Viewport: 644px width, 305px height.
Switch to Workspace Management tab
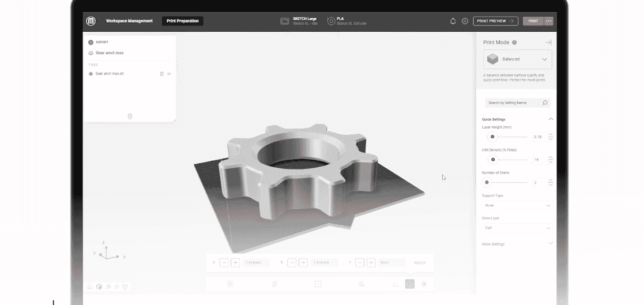[129, 21]
